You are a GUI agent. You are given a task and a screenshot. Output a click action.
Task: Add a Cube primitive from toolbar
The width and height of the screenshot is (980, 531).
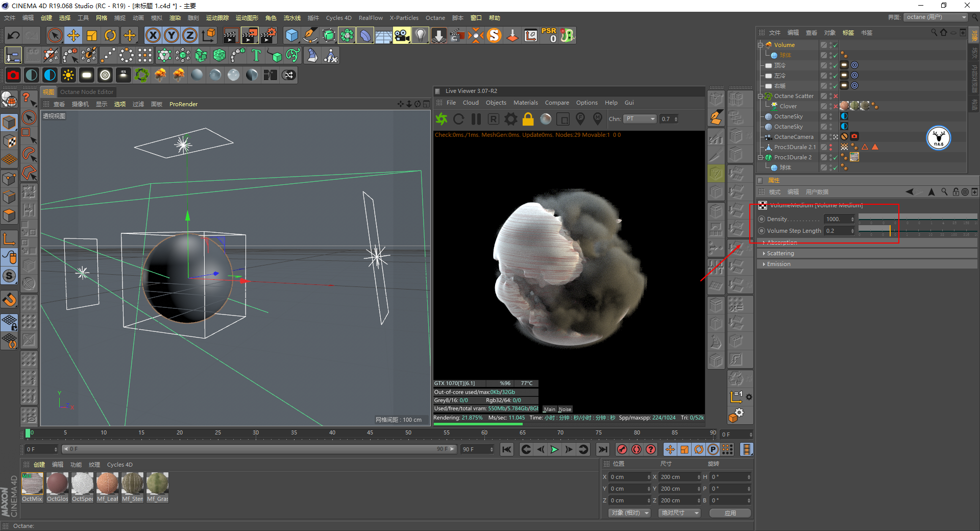(291, 35)
